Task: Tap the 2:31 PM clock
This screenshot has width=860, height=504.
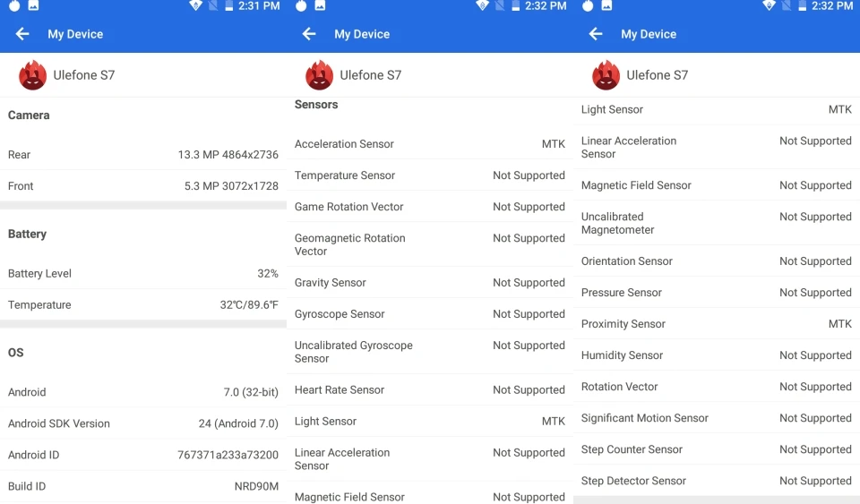Action: pyautogui.click(x=259, y=6)
